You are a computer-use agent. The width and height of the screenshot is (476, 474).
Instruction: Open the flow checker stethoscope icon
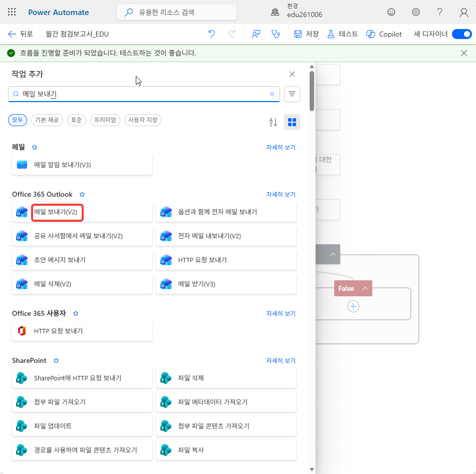(276, 34)
